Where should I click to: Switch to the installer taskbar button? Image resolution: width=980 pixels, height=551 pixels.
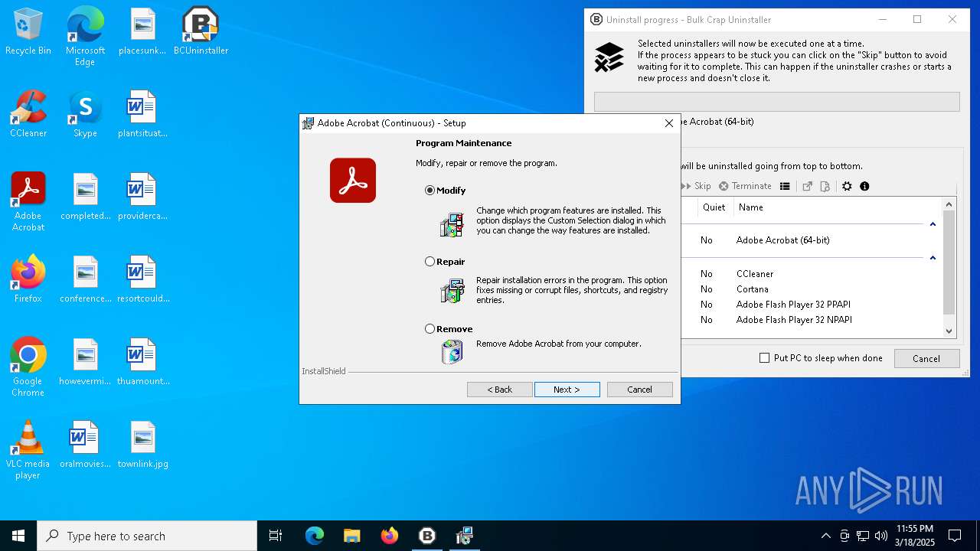[x=464, y=536]
